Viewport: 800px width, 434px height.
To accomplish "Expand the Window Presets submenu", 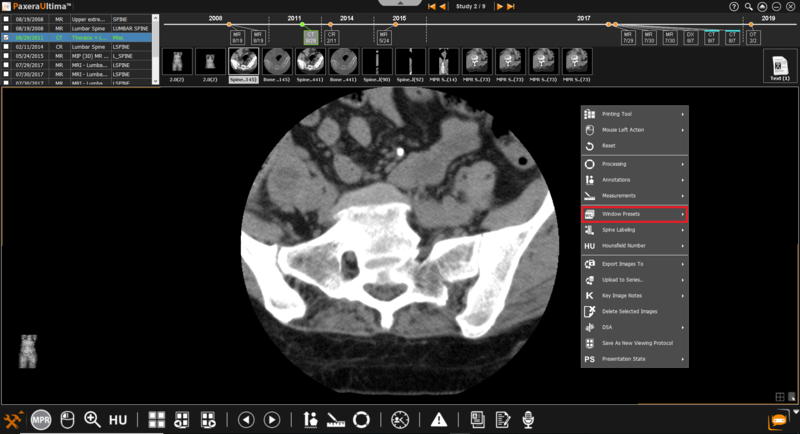I will [634, 214].
